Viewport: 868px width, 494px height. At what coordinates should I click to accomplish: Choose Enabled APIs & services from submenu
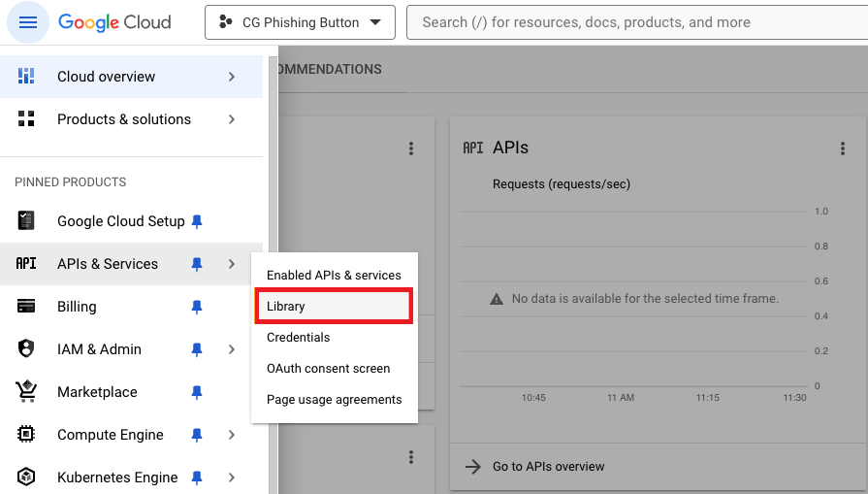tap(334, 275)
